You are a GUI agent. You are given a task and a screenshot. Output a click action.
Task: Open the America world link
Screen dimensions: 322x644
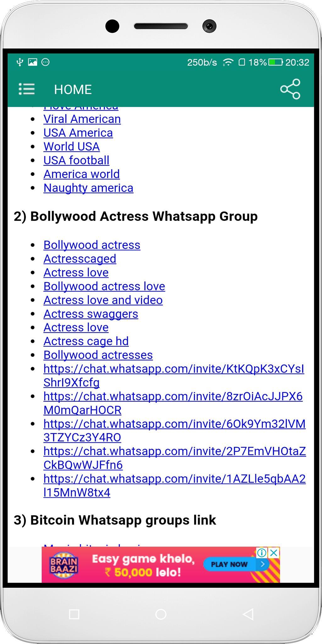pyautogui.click(x=82, y=174)
